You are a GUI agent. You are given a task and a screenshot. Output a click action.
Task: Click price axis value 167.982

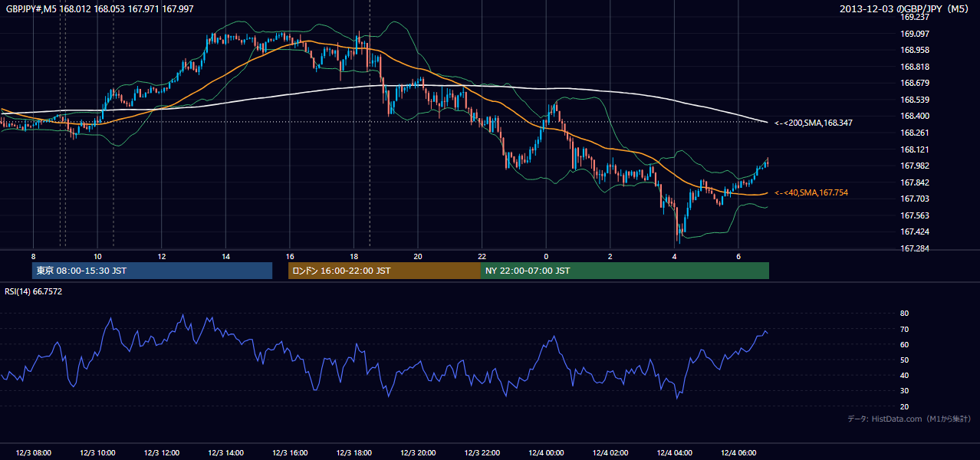click(x=915, y=166)
